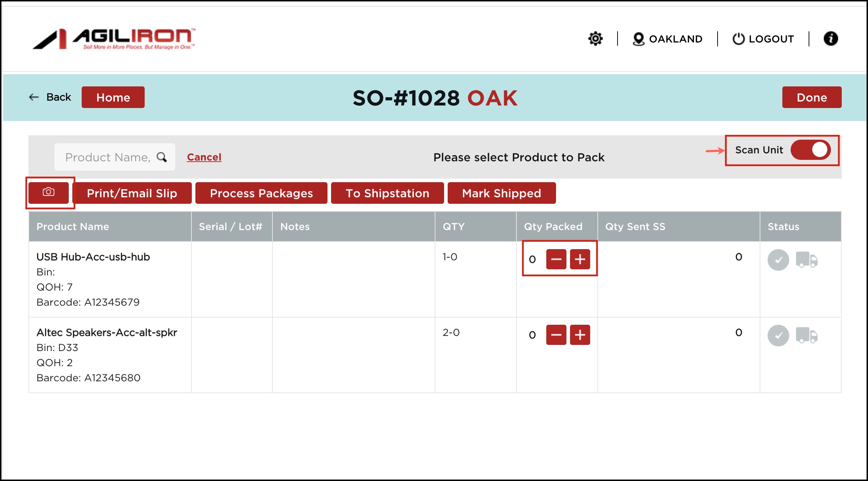Screen dimensions: 868x481
Task: Click the info icon in header
Action: [831, 39]
